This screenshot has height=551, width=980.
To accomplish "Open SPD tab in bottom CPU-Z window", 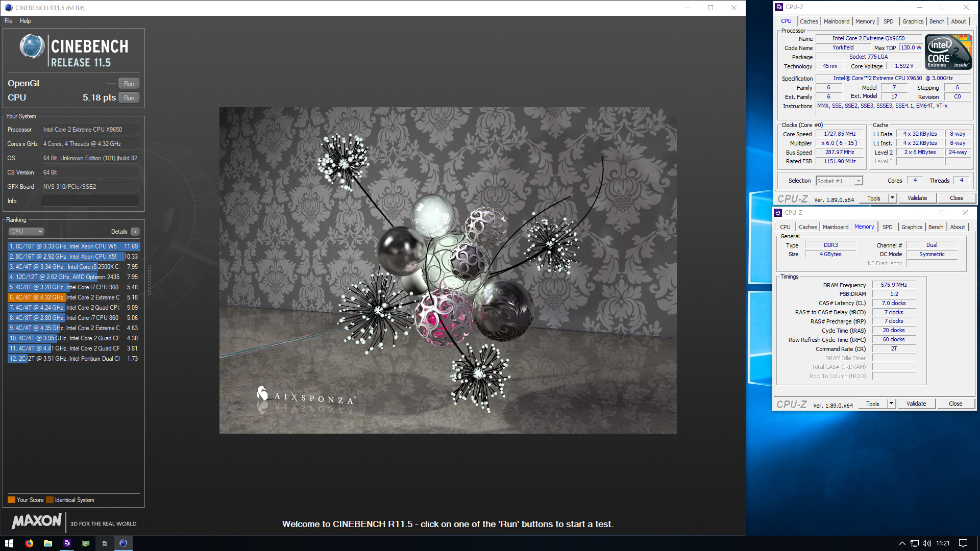I will click(888, 227).
